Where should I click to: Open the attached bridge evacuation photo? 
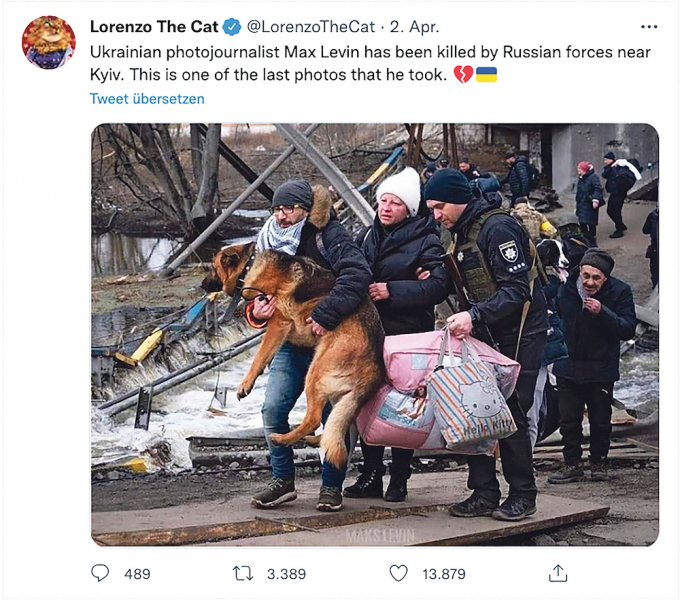375,335
